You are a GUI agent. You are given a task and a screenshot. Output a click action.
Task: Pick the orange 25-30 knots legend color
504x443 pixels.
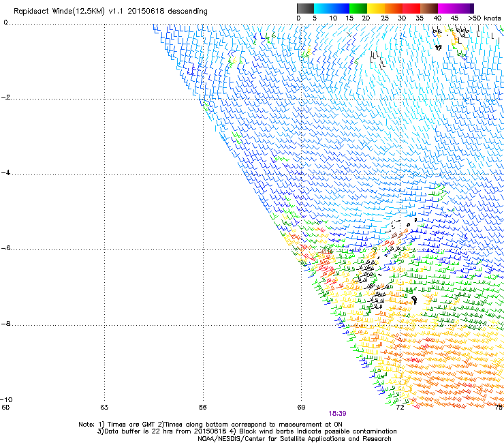tap(394, 8)
